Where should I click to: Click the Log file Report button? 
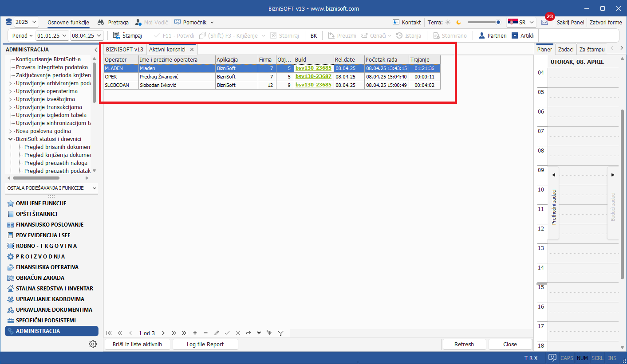click(205, 344)
